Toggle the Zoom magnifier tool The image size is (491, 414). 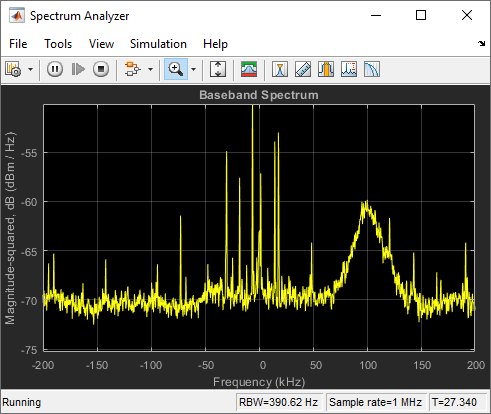pyautogui.click(x=176, y=69)
